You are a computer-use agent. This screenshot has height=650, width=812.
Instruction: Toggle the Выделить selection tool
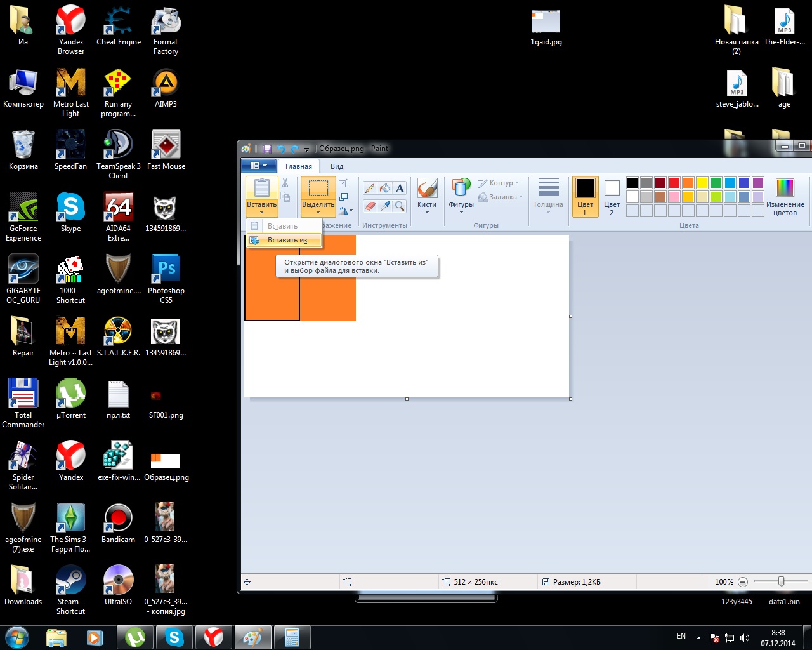318,189
